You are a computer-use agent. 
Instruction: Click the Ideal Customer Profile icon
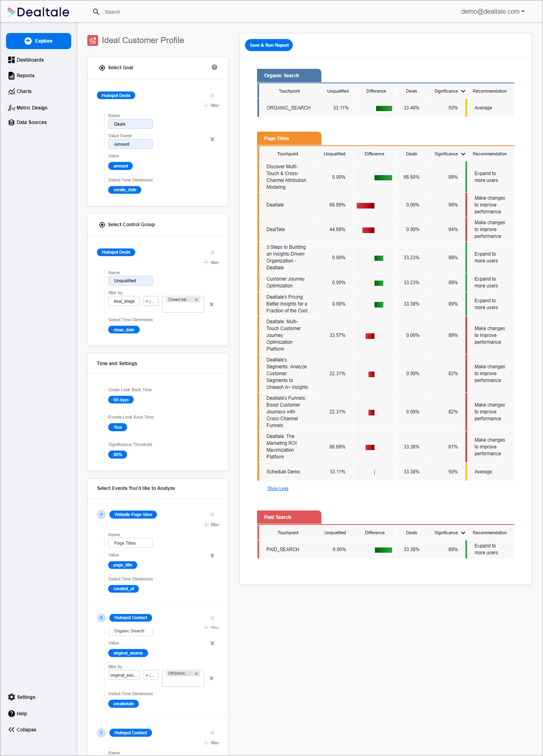[93, 40]
